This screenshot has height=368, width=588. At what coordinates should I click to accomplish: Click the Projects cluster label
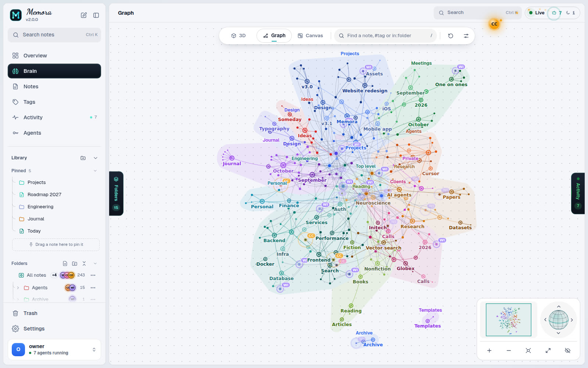coord(350,54)
